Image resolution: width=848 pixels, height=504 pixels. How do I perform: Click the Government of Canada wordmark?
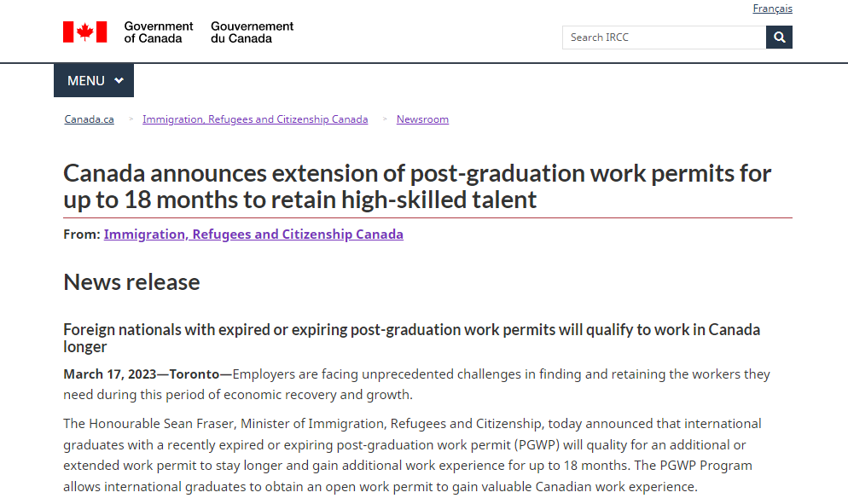pyautogui.click(x=159, y=32)
